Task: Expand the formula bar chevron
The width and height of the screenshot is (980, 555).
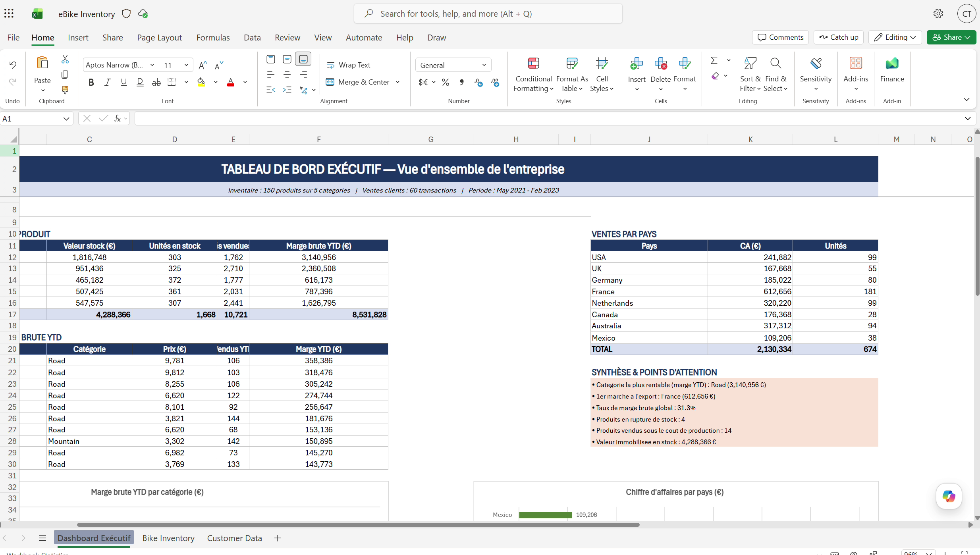Action: (967, 118)
